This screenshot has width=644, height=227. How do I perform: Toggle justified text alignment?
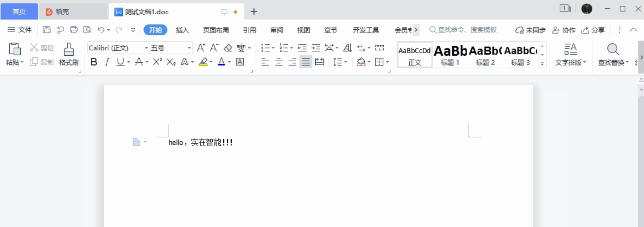(x=306, y=62)
